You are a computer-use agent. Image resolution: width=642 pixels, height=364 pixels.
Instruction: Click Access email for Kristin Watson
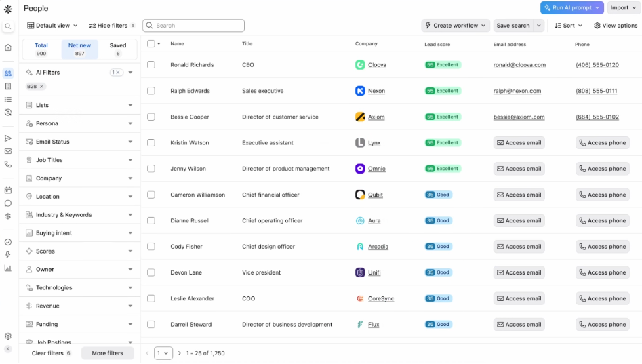(519, 143)
